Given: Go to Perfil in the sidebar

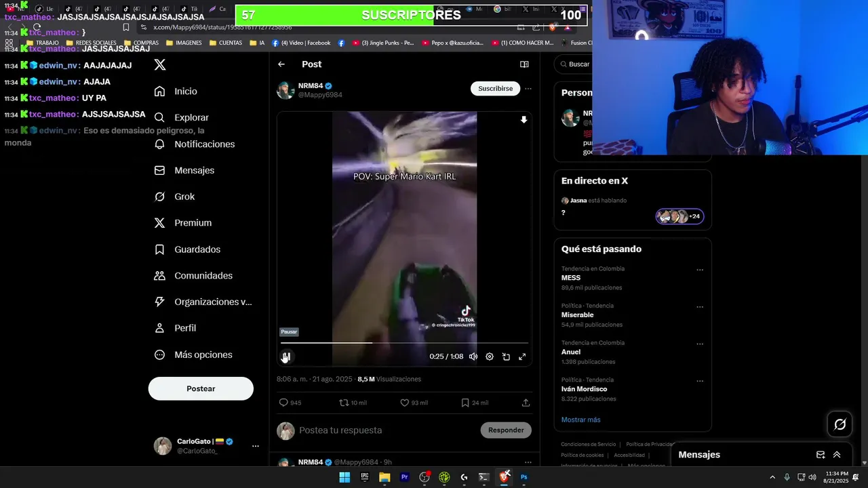Looking at the screenshot, I should (176, 328).
